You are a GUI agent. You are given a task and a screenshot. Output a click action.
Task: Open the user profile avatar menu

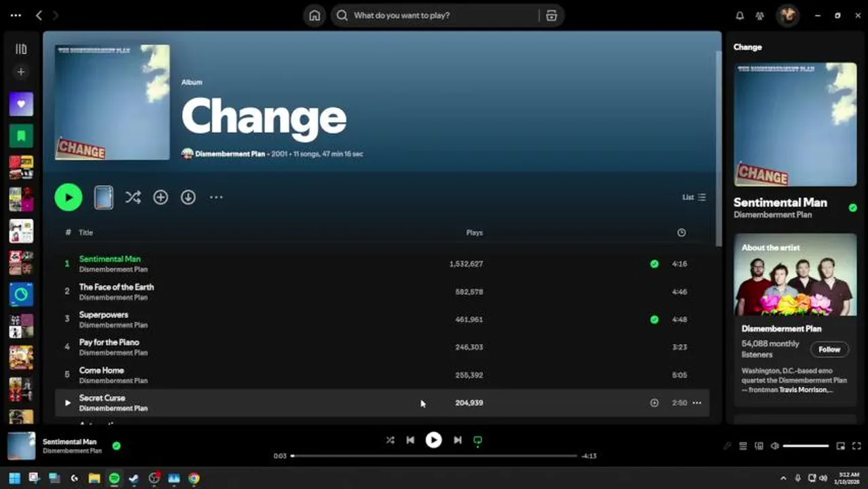click(788, 15)
